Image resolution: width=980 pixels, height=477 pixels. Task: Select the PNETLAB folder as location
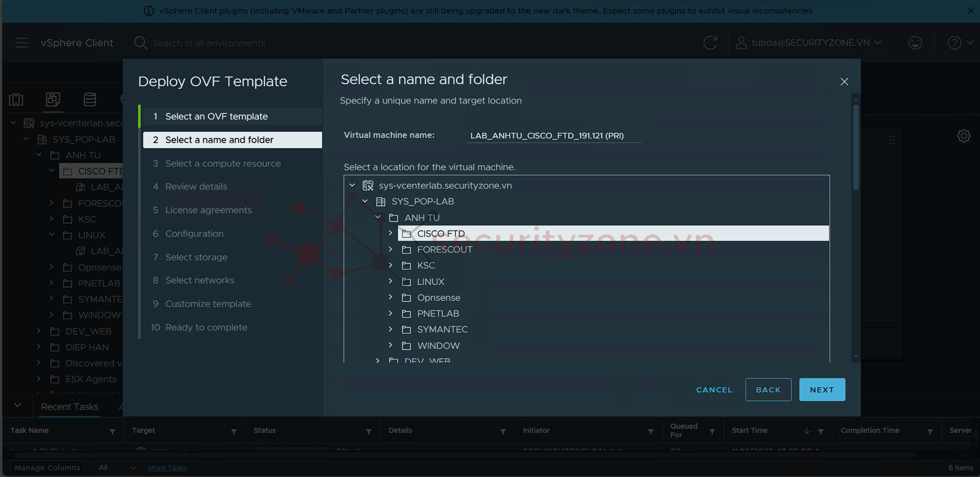tap(438, 313)
